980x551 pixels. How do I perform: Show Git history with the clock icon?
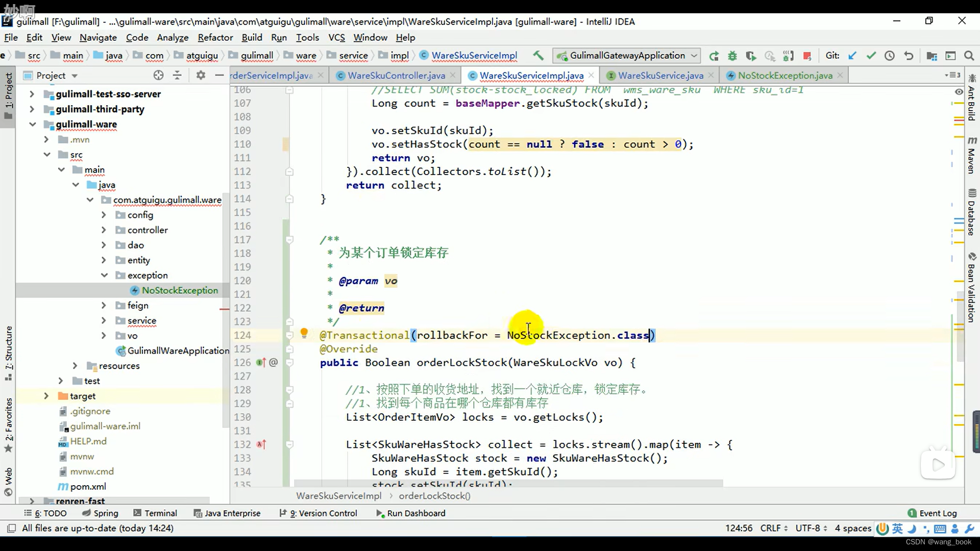click(x=890, y=56)
